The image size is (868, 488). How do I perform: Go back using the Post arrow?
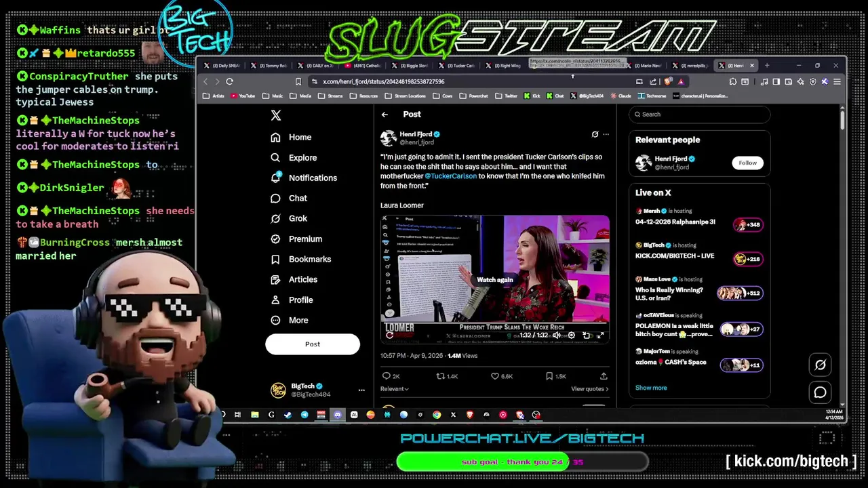point(384,115)
